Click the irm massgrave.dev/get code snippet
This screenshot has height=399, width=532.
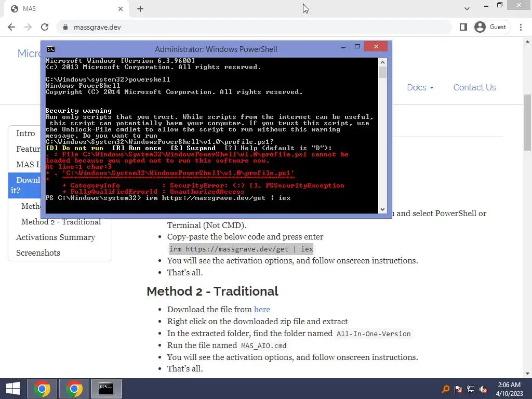(x=241, y=249)
